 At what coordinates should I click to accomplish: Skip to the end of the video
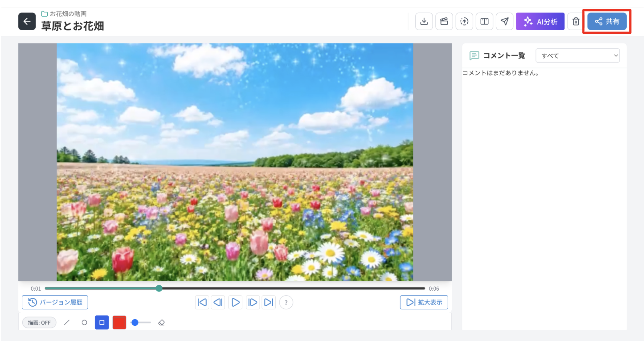(269, 302)
